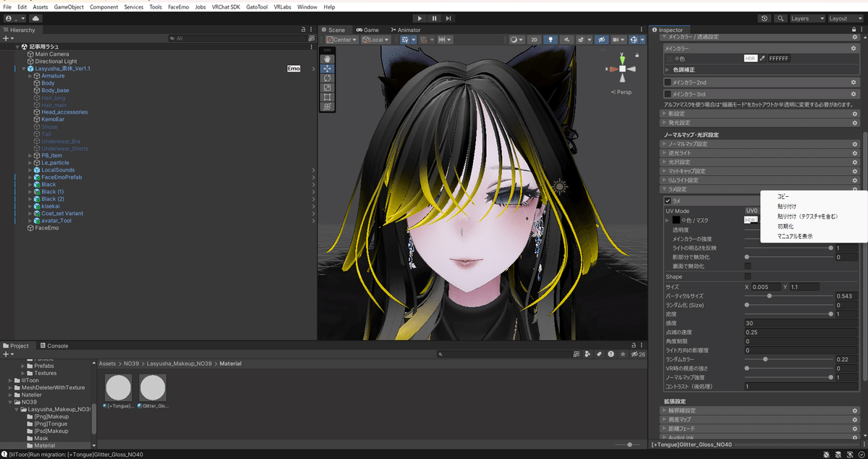Open the VRChat SDK menu
The image size is (868, 459).
pyautogui.click(x=226, y=7)
